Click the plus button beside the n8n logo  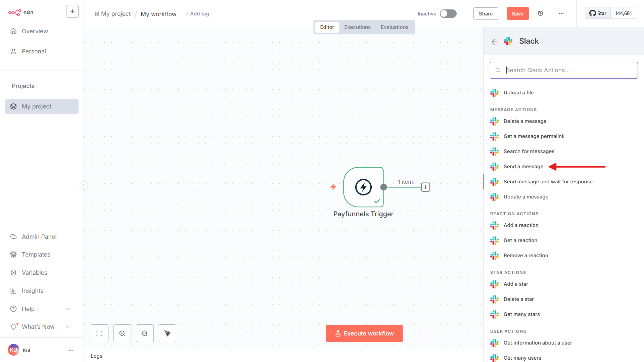pos(72,11)
